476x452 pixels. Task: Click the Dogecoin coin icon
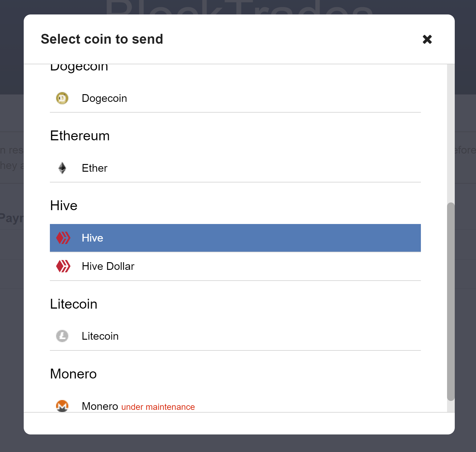[x=62, y=98]
